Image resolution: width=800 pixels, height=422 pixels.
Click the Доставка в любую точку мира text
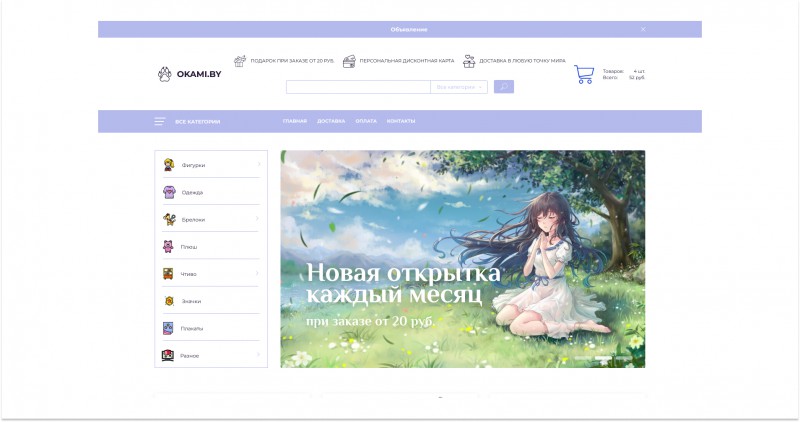[522, 61]
